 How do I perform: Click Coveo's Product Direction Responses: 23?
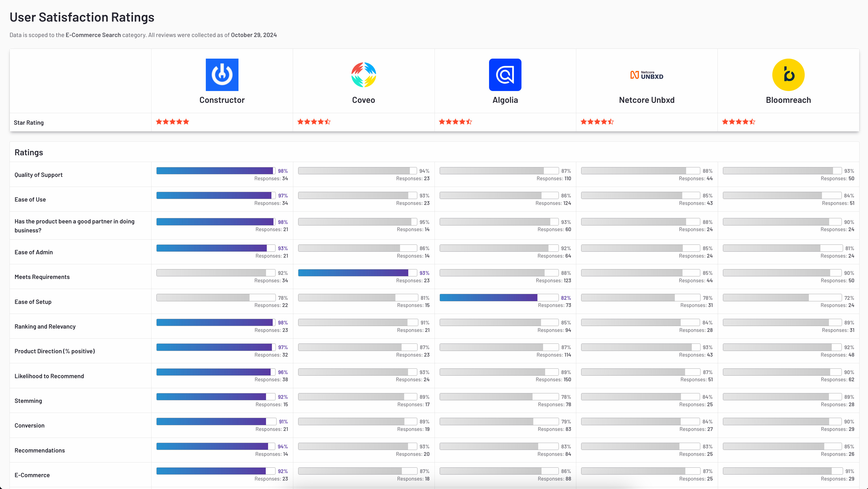coord(413,355)
